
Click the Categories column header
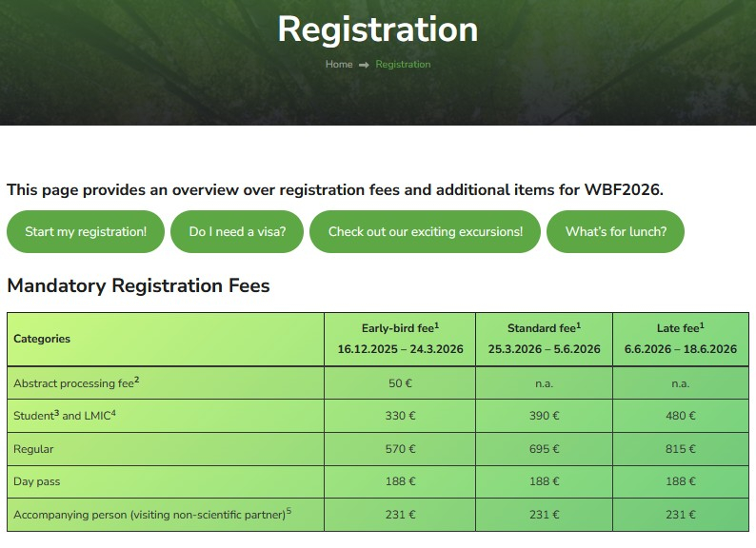click(42, 339)
